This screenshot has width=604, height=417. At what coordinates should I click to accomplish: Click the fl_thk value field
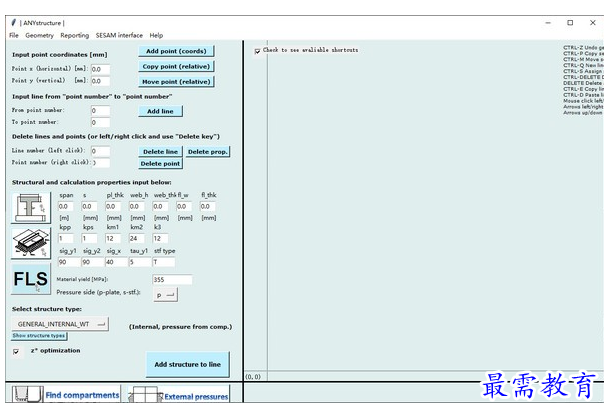(207, 207)
